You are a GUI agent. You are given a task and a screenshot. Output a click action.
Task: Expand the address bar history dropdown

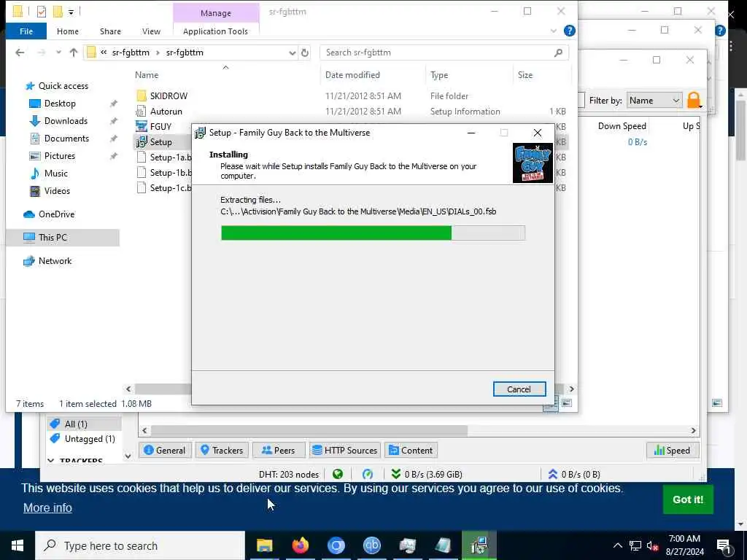click(x=292, y=52)
